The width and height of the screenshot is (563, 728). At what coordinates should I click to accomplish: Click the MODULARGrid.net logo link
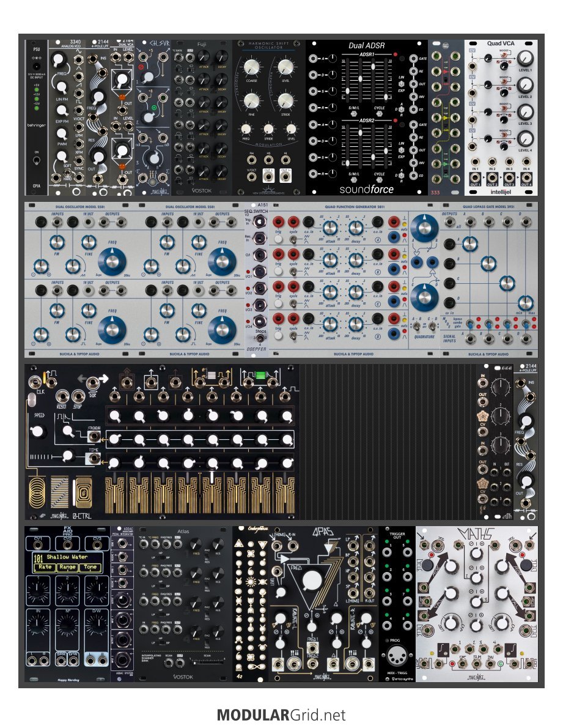coord(281,715)
